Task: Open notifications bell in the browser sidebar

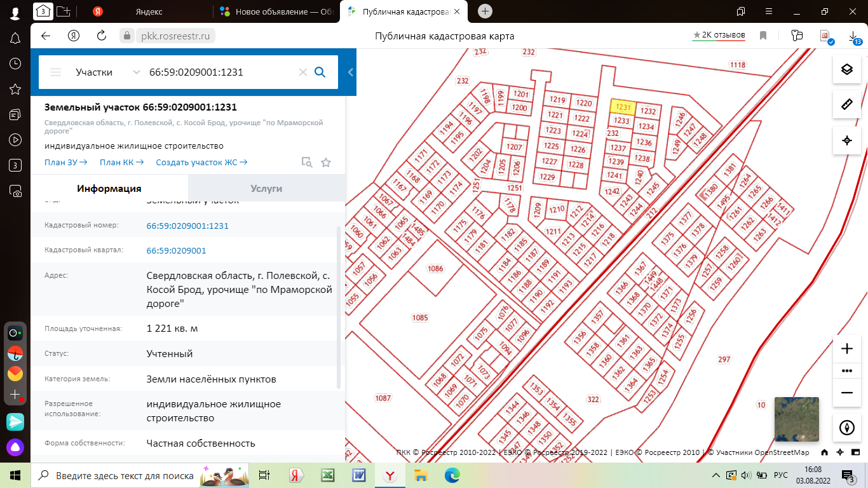Action: [x=15, y=39]
